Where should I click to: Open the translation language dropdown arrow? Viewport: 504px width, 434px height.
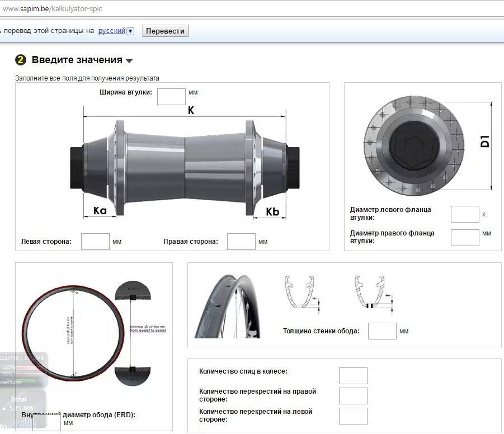[130, 31]
